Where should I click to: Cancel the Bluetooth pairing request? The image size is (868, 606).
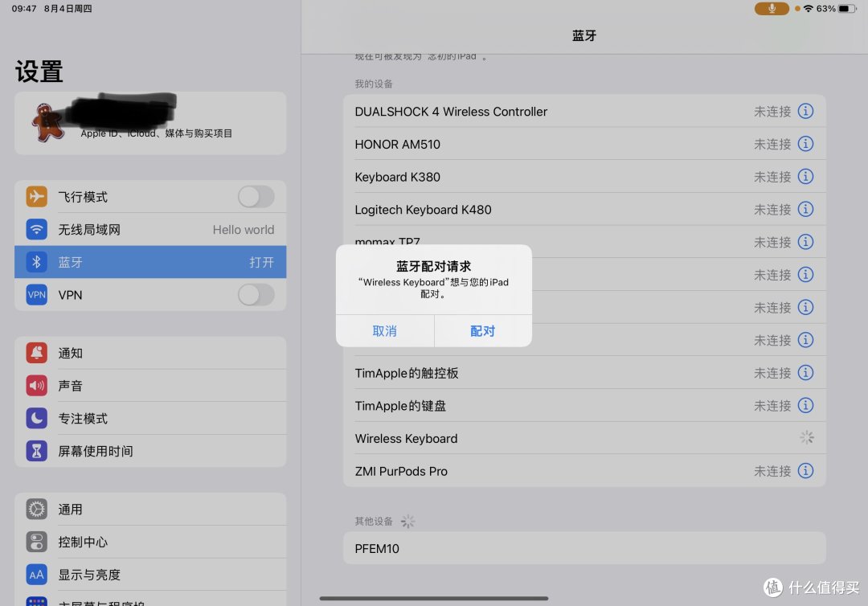pos(384,331)
